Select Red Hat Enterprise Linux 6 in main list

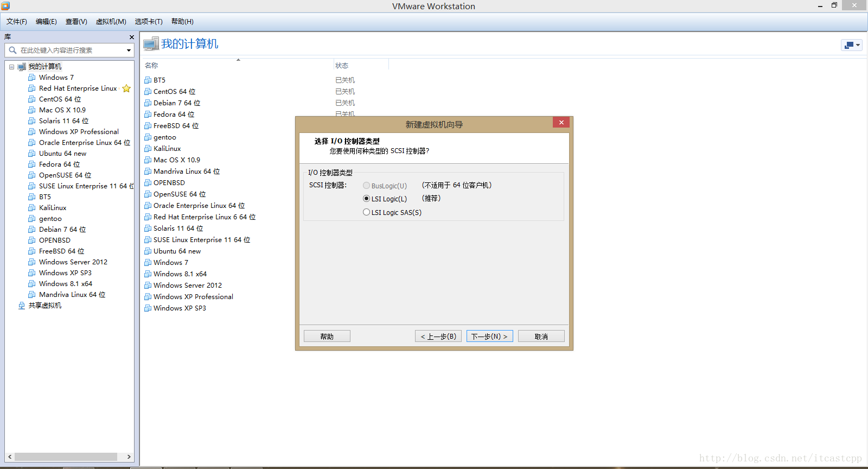point(205,217)
